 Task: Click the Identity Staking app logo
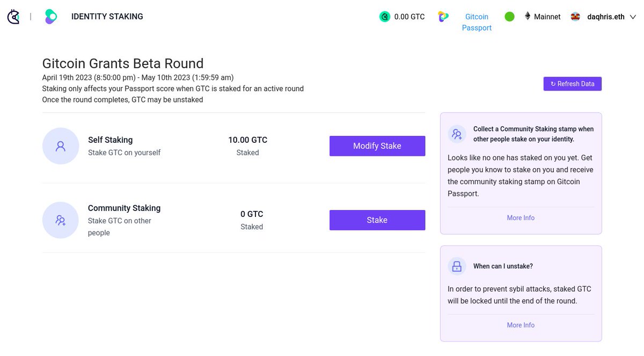(50, 17)
